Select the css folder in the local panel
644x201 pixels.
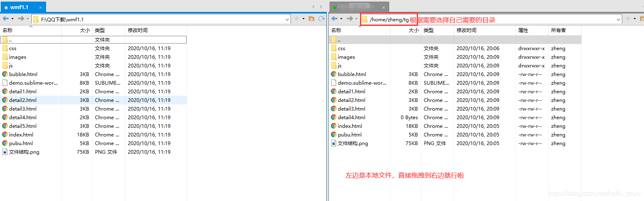[x=93, y=48]
